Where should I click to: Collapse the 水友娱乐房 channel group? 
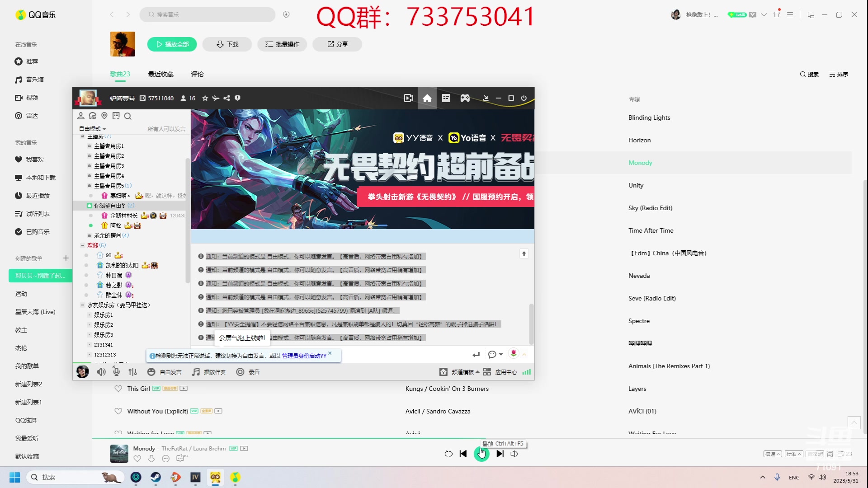pos(82,305)
